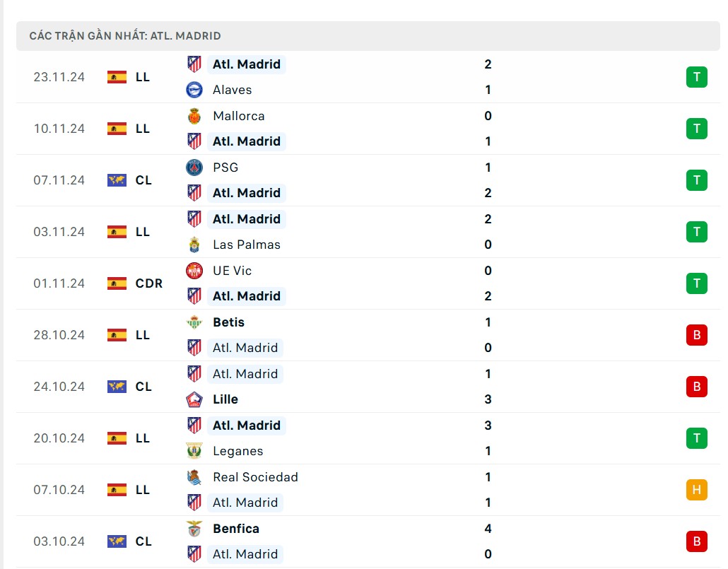The width and height of the screenshot is (728, 569).
Task: Click the green T badge for Alaves match
Action: coord(696,77)
